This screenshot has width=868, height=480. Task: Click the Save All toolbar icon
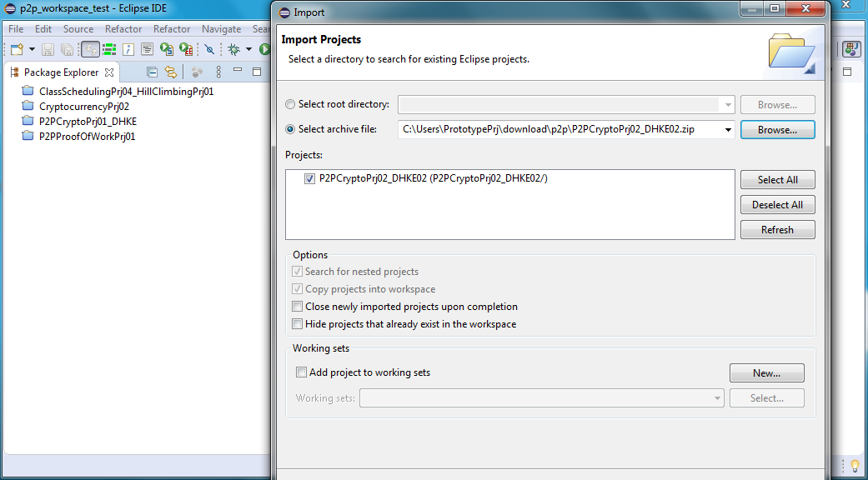[67, 50]
